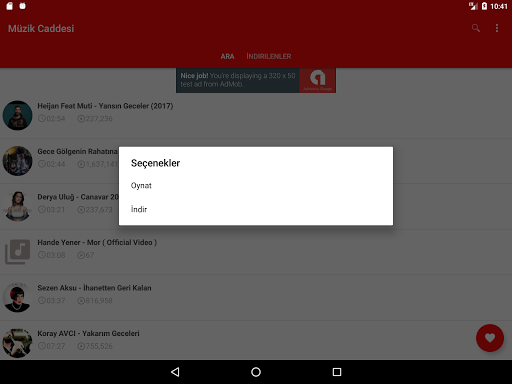The width and height of the screenshot is (512, 384).
Task: Click the Müzik Caddesi app title
Action: point(41,29)
